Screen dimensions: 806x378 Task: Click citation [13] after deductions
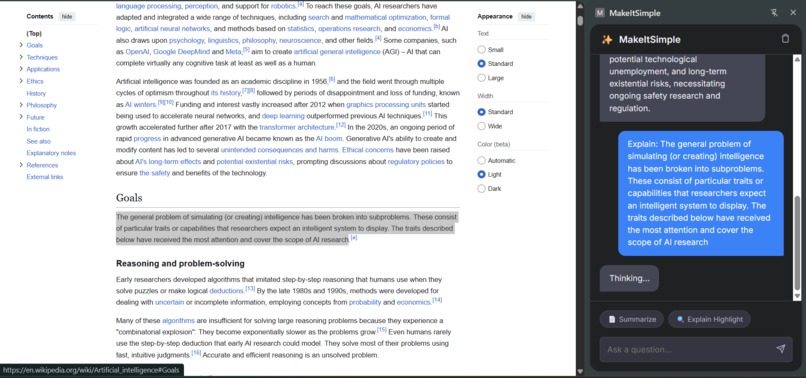point(250,289)
